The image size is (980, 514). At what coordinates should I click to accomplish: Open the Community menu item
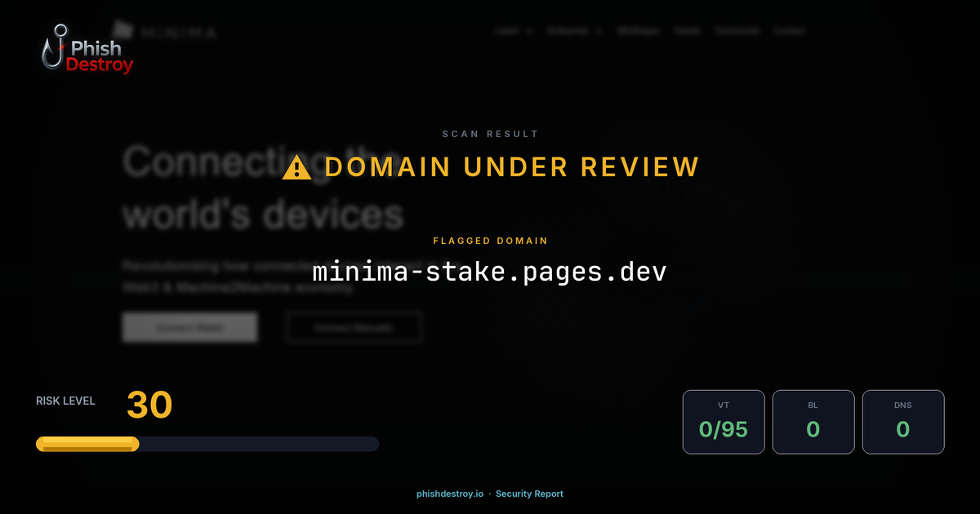pyautogui.click(x=737, y=30)
